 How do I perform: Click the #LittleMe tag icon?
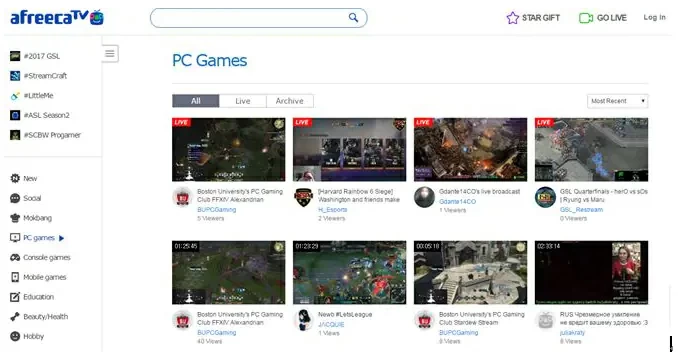(x=15, y=96)
